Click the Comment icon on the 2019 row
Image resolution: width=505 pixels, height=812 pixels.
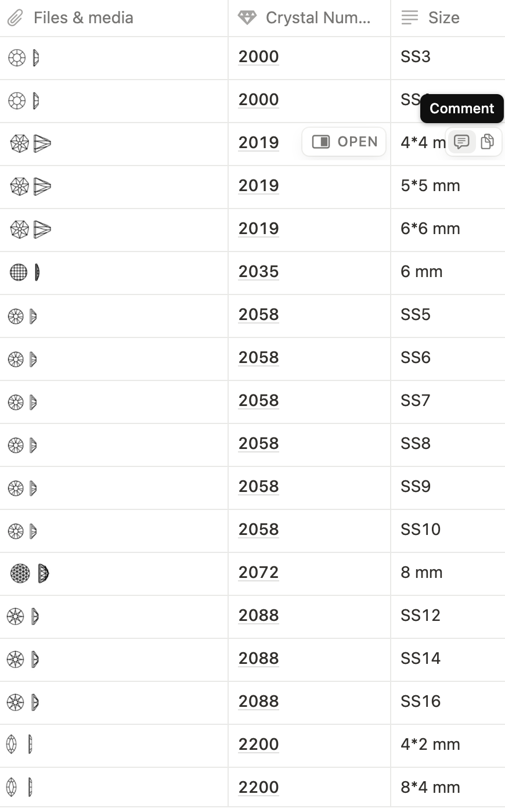[x=461, y=142]
